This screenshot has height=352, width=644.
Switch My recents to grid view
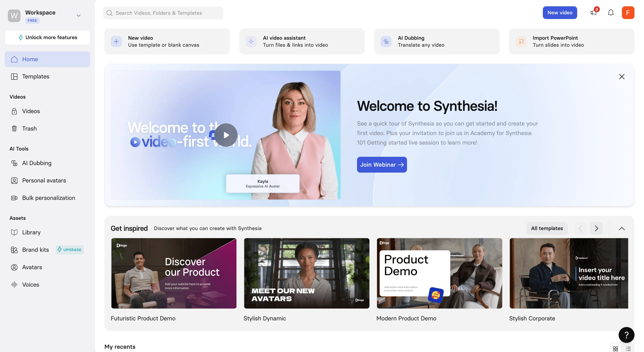click(x=615, y=349)
